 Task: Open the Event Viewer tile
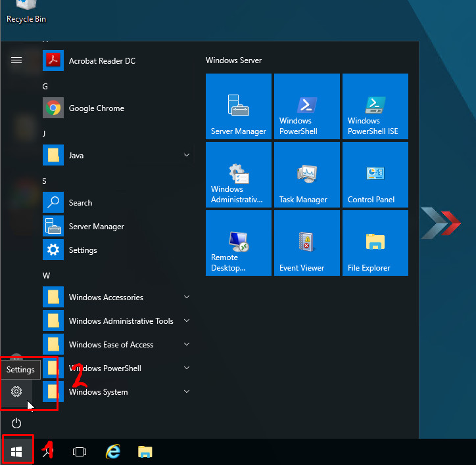(x=307, y=243)
